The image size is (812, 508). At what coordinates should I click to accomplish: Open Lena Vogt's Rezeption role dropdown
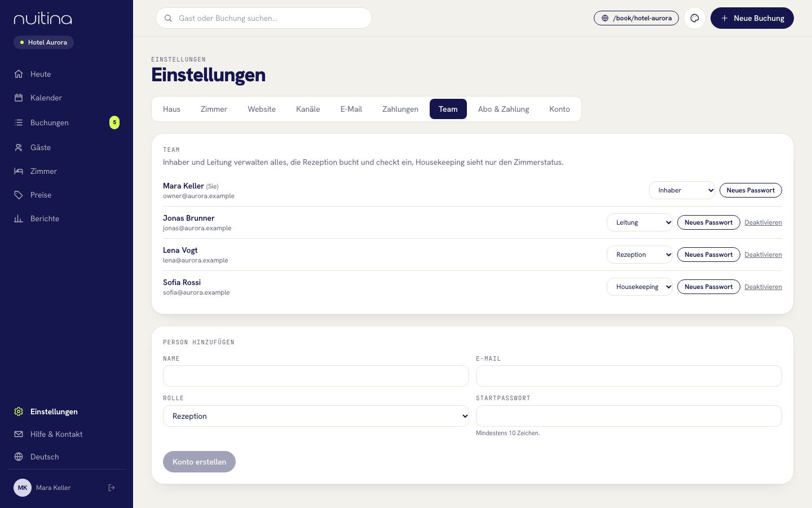click(x=639, y=255)
